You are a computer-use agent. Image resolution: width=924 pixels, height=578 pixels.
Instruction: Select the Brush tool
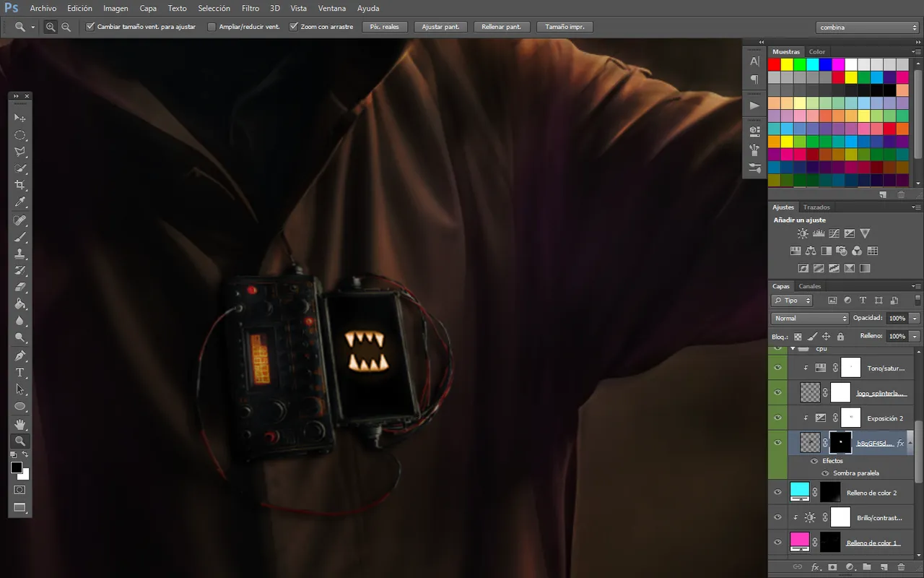pyautogui.click(x=20, y=237)
